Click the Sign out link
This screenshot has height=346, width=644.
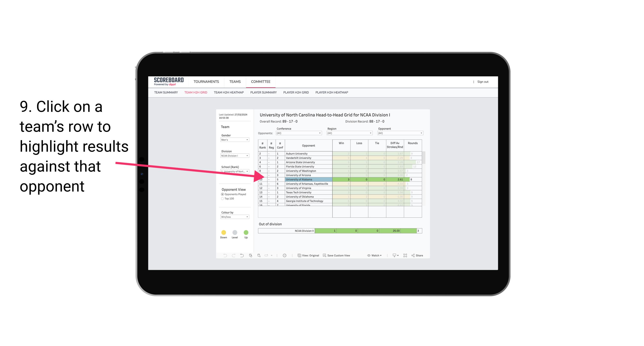click(482, 81)
